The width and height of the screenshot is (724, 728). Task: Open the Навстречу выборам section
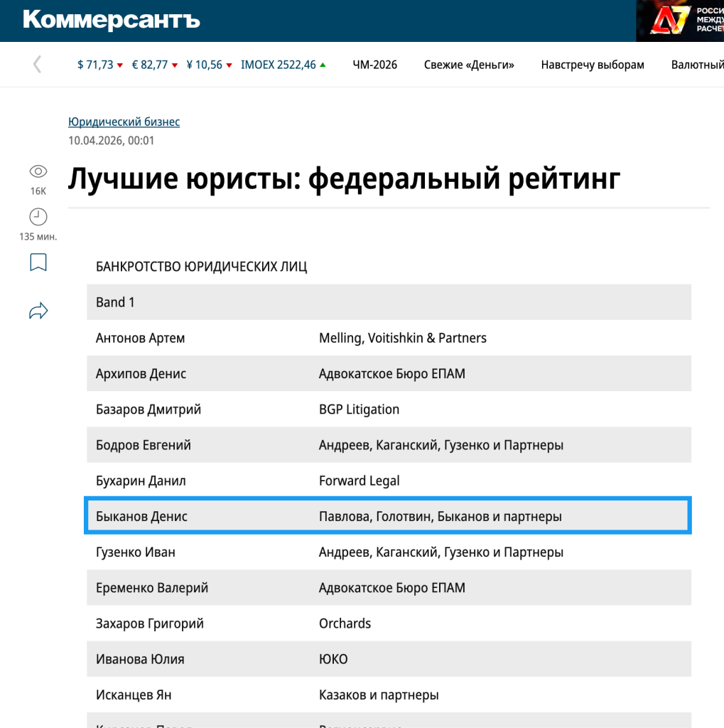(x=592, y=65)
